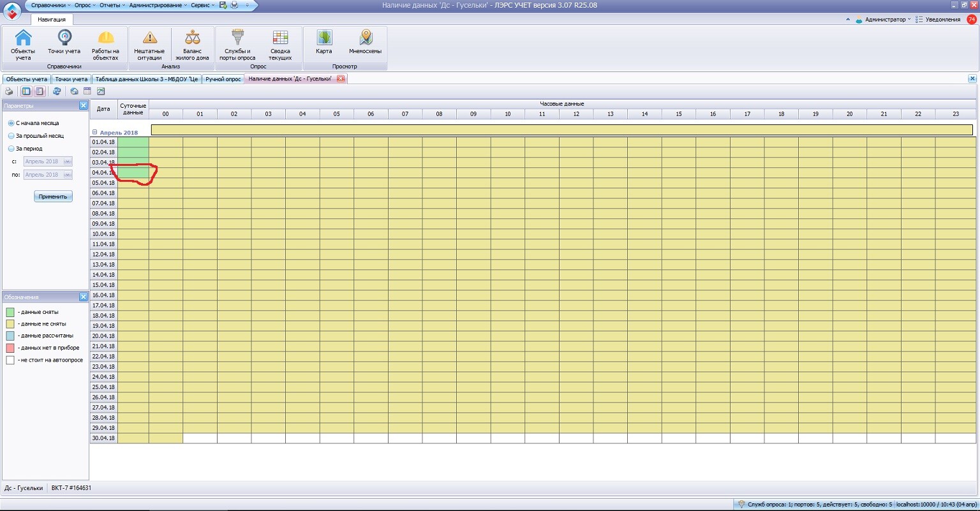Toggle the legend panel toolbar button
980x511 pixels.
(39, 92)
